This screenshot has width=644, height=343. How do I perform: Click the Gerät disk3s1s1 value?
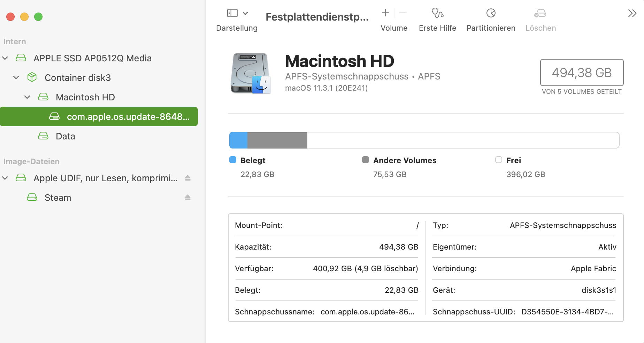point(599,290)
